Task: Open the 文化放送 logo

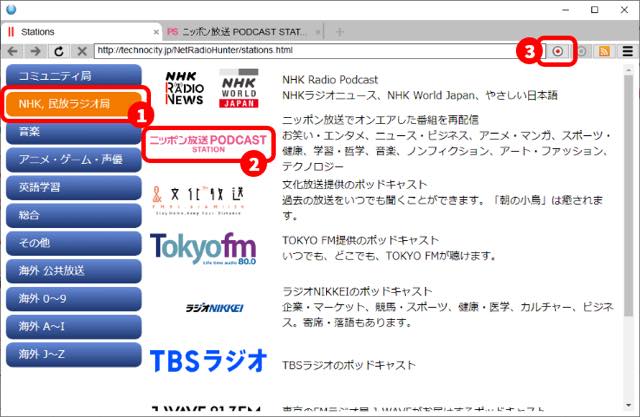Action: [198, 200]
